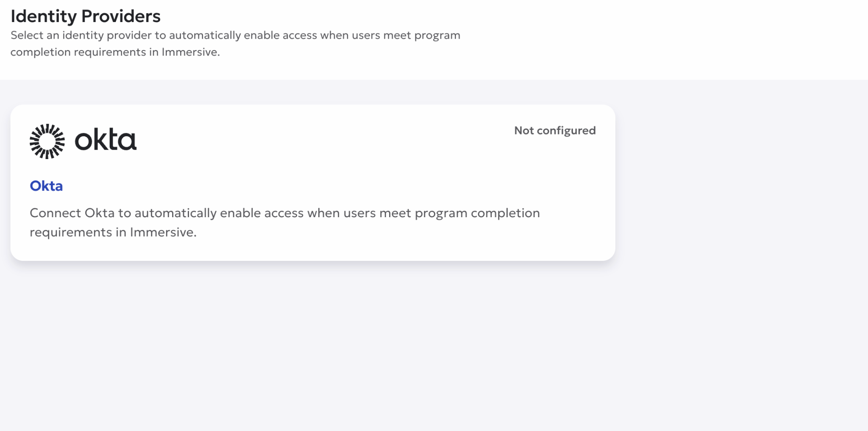Image resolution: width=868 pixels, height=431 pixels.
Task: Select the Okta identity provider card
Action: tap(313, 182)
